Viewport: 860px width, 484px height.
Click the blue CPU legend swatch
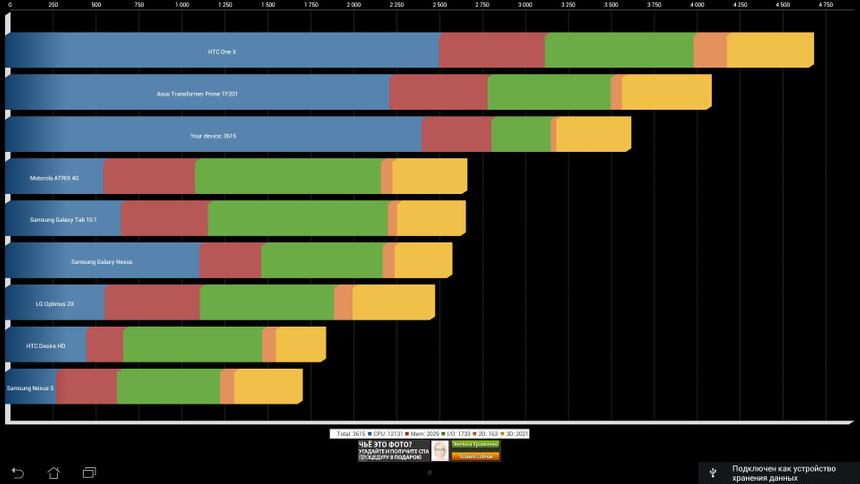pos(370,434)
